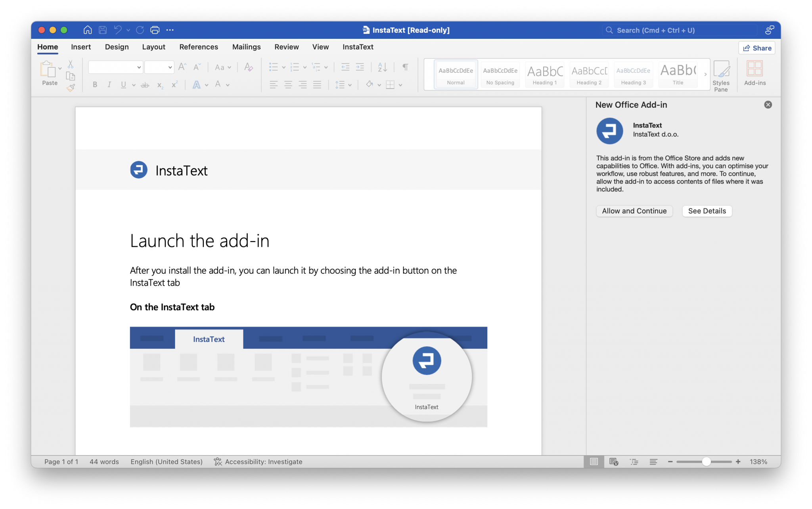Click the Print icon in the title bar

pyautogui.click(x=154, y=30)
